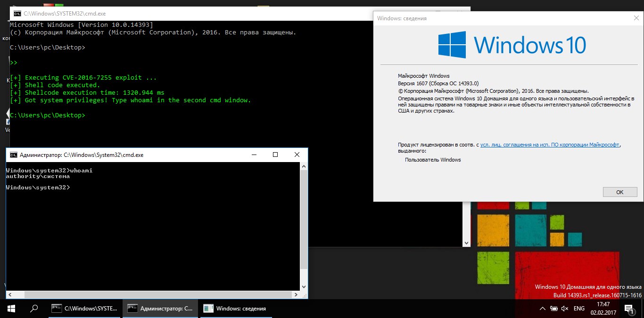Click the Windows 10 logo in the dialog

pos(512,45)
